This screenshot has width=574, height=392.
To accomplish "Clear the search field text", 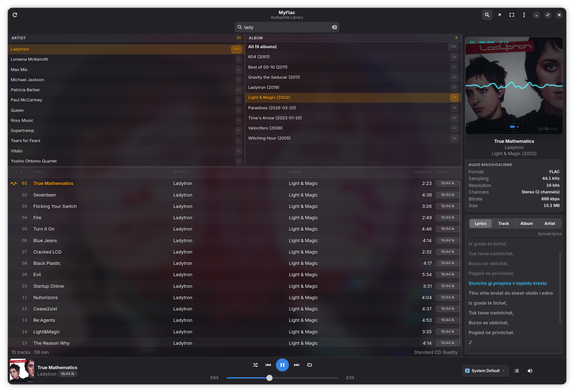I will (334, 27).
